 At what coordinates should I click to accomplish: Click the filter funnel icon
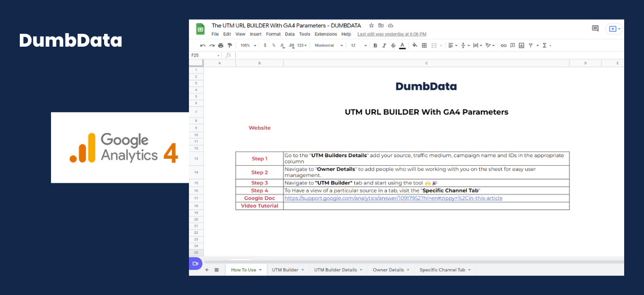[530, 46]
